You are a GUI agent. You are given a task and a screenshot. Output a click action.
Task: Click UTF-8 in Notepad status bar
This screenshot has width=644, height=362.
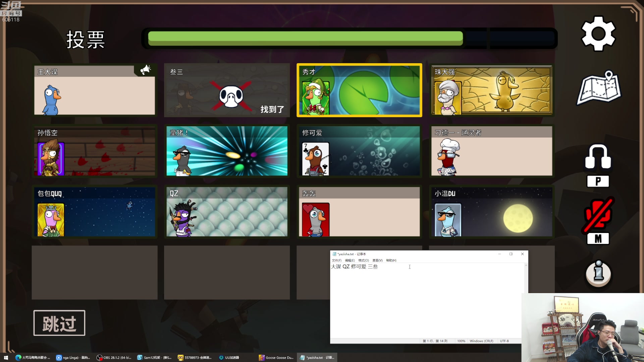504,341
